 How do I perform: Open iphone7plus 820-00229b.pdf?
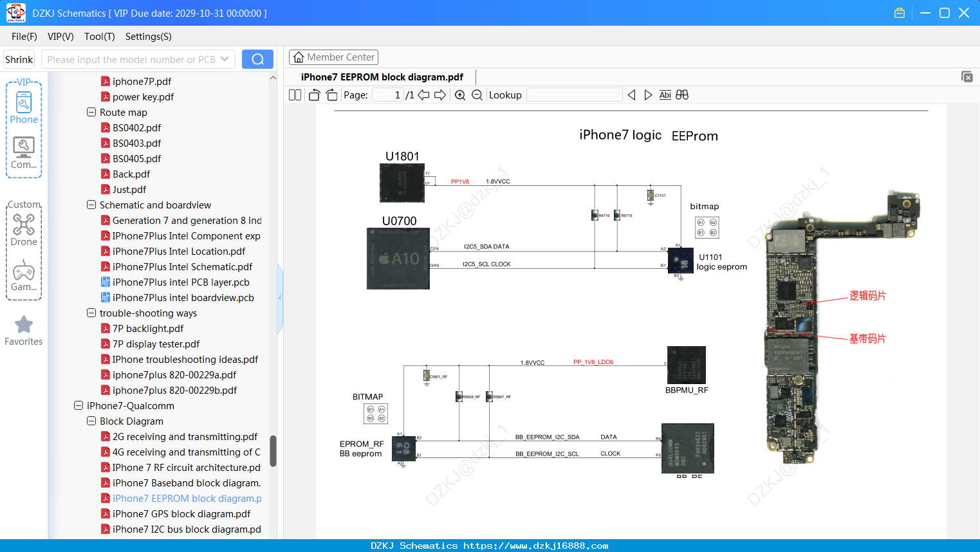click(x=174, y=390)
